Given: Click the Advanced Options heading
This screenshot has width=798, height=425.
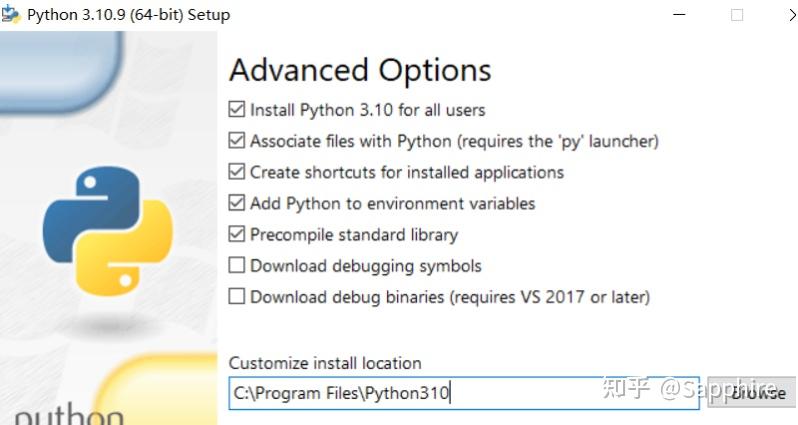Looking at the screenshot, I should 360,70.
